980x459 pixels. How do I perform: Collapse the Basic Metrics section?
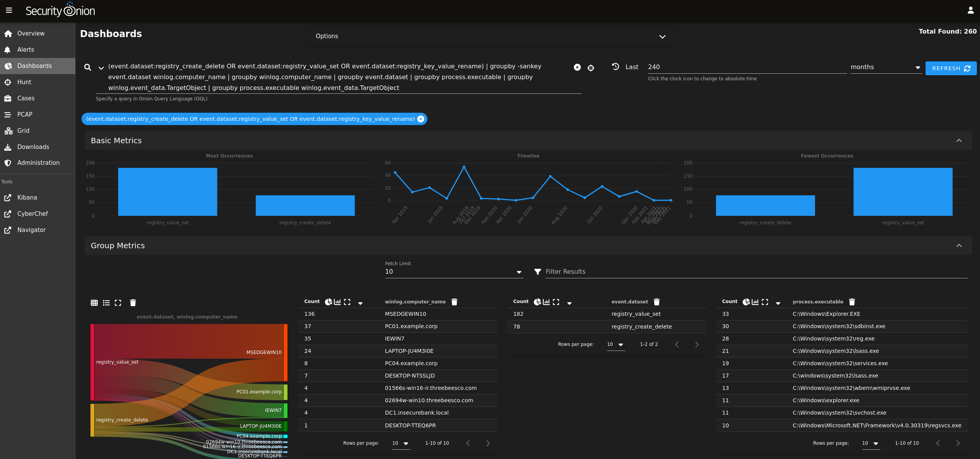click(959, 141)
